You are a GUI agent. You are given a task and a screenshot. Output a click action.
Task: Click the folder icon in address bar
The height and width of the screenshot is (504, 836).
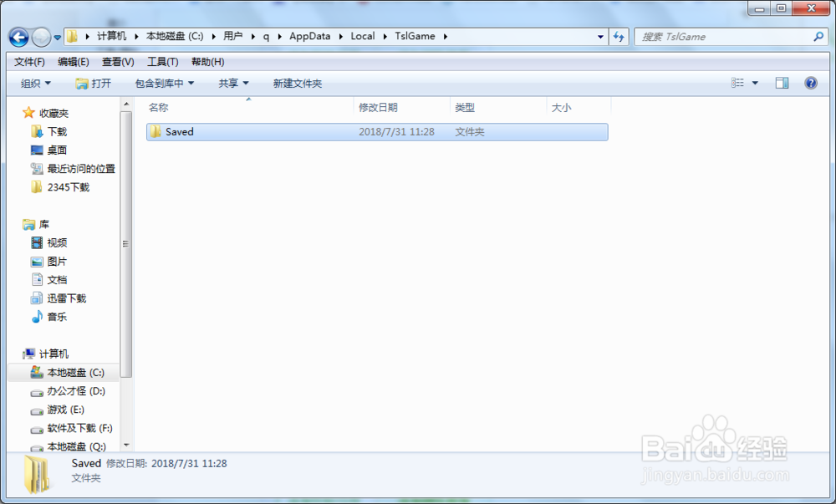click(x=72, y=36)
